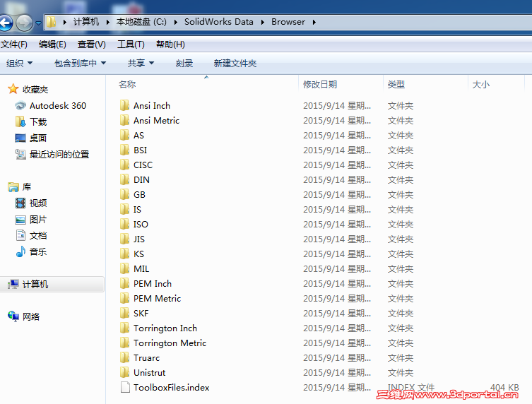The width and height of the screenshot is (532, 404).
Task: Open the 帮助(H) menu
Action: pyautogui.click(x=170, y=44)
